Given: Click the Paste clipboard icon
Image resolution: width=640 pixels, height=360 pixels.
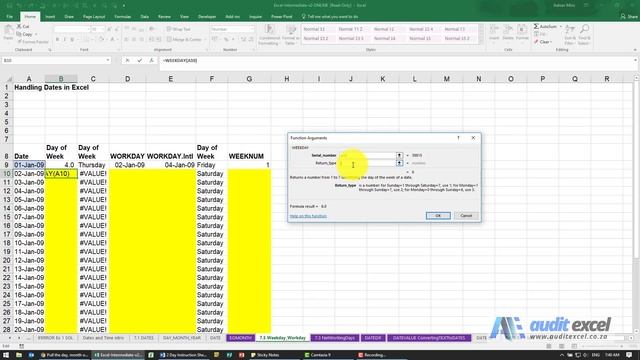Looking at the screenshot, I should (x=8, y=30).
